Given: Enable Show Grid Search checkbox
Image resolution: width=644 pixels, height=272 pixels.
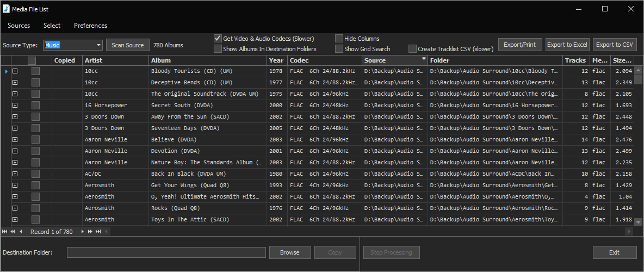Looking at the screenshot, I should [339, 49].
